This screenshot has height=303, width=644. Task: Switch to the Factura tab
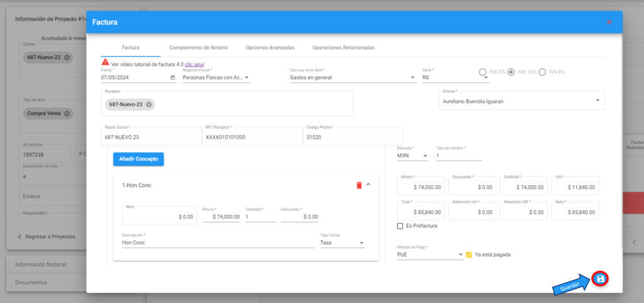coord(131,48)
